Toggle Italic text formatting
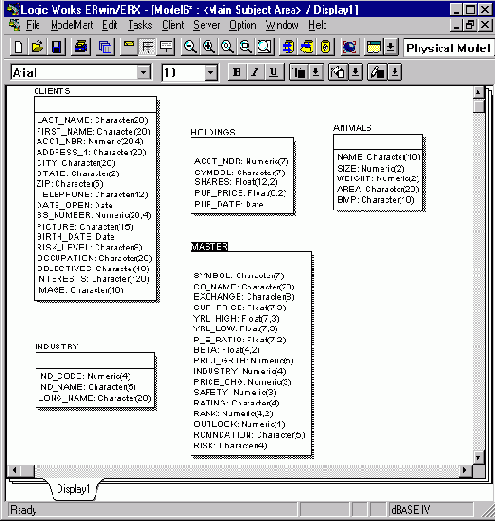This screenshot has height=521, width=495. [255, 72]
